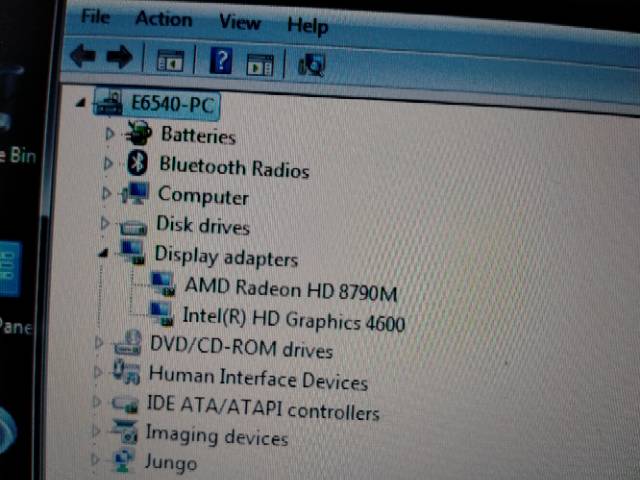
Task: Expand the Human Interface Devices category
Action: click(x=98, y=371)
